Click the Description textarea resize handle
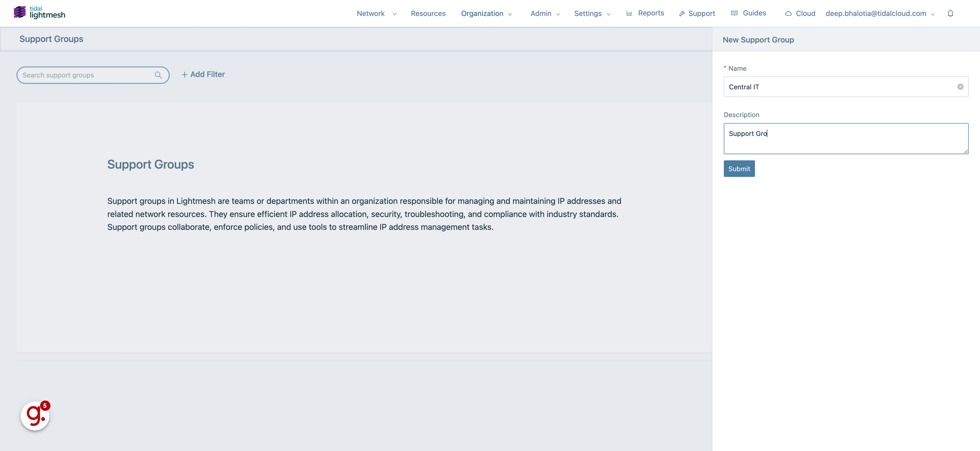The height and width of the screenshot is (451, 980). tap(966, 151)
